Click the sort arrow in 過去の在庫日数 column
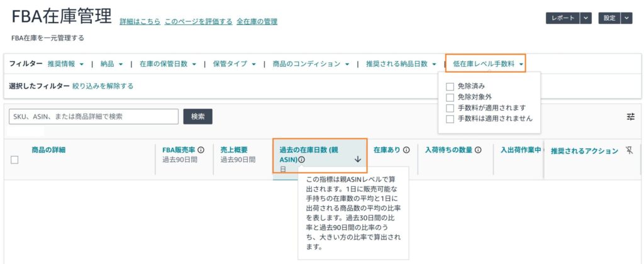 358,159
